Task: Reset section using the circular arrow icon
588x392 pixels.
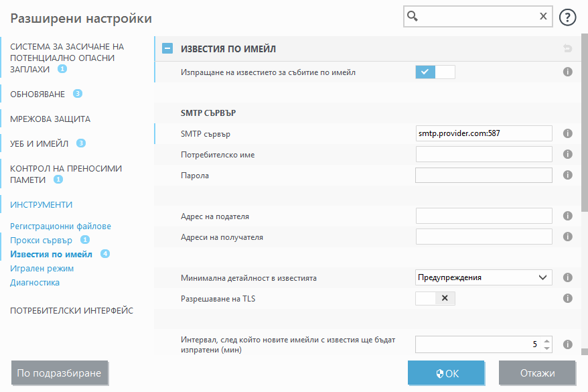Action: coord(567,48)
